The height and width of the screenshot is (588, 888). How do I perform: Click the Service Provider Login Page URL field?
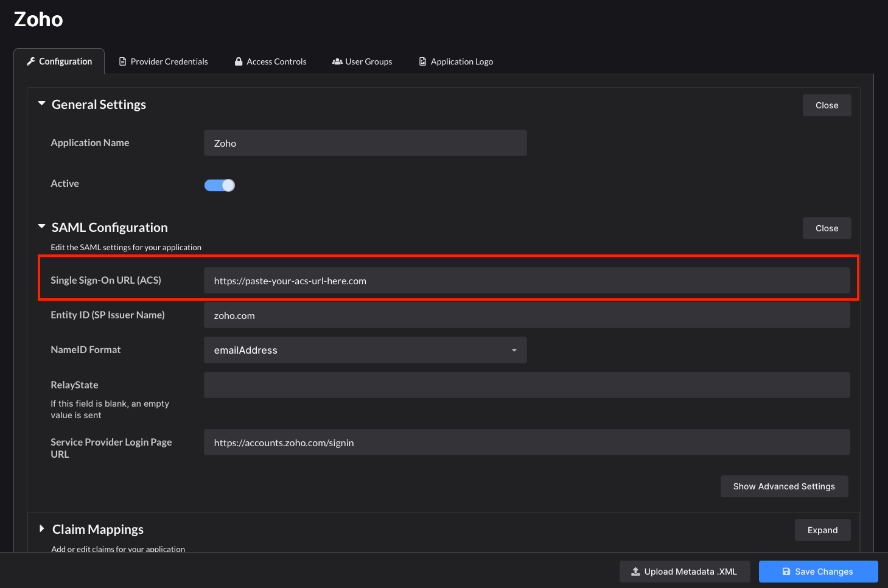tap(526, 443)
